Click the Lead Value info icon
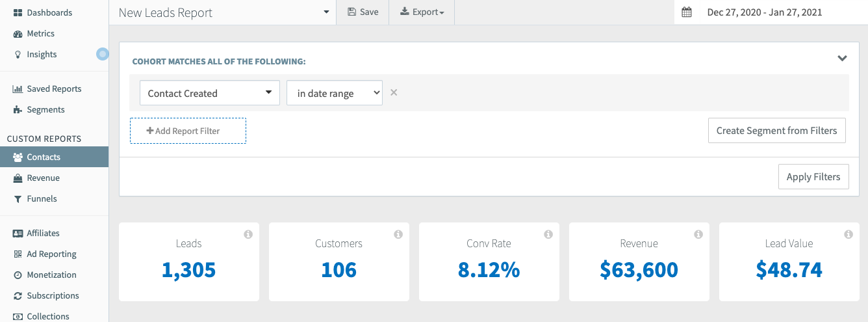 849,234
